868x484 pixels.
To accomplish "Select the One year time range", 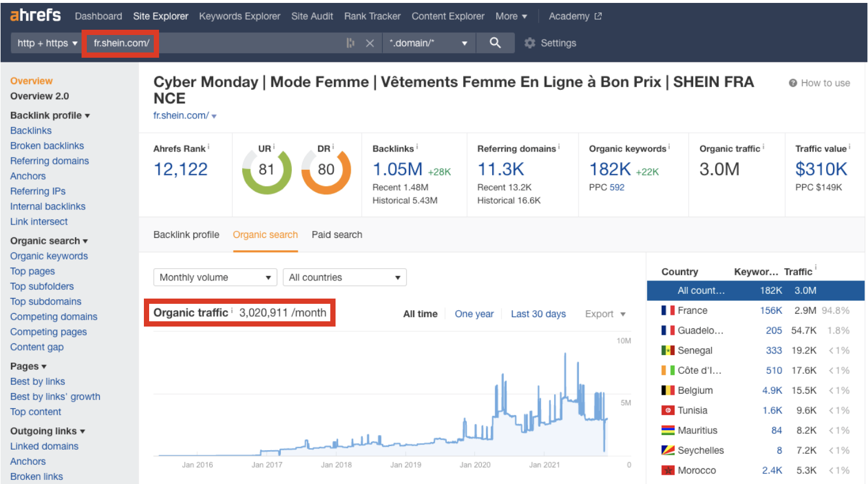I will pos(474,314).
